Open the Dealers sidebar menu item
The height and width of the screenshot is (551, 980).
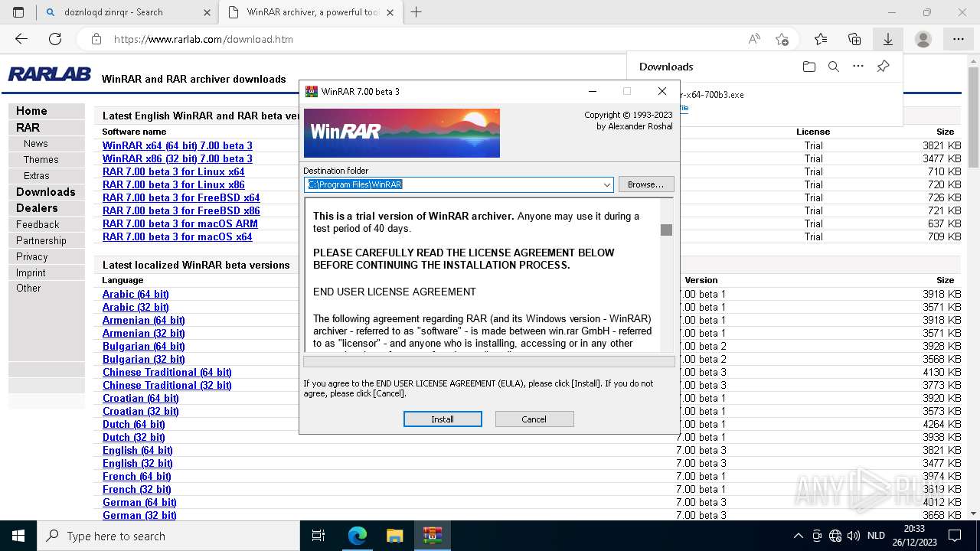click(37, 207)
